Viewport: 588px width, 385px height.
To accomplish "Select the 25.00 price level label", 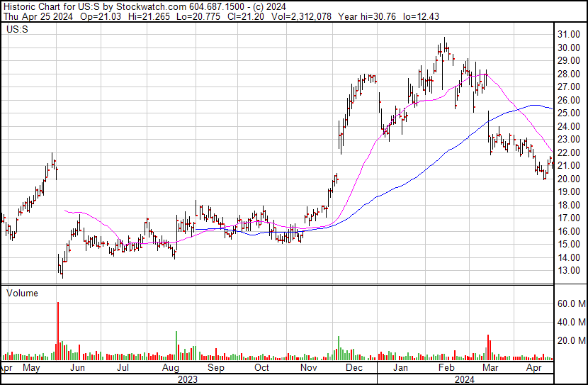I will tap(569, 113).
